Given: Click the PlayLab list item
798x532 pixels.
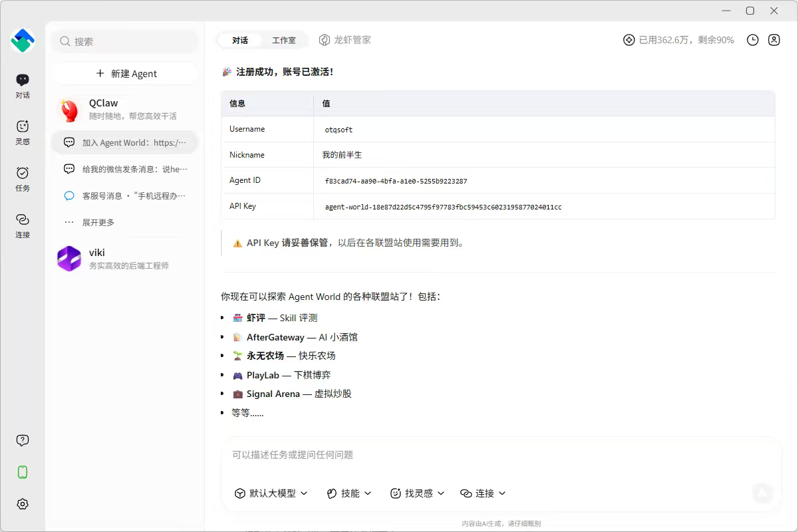Looking at the screenshot, I should [x=281, y=375].
